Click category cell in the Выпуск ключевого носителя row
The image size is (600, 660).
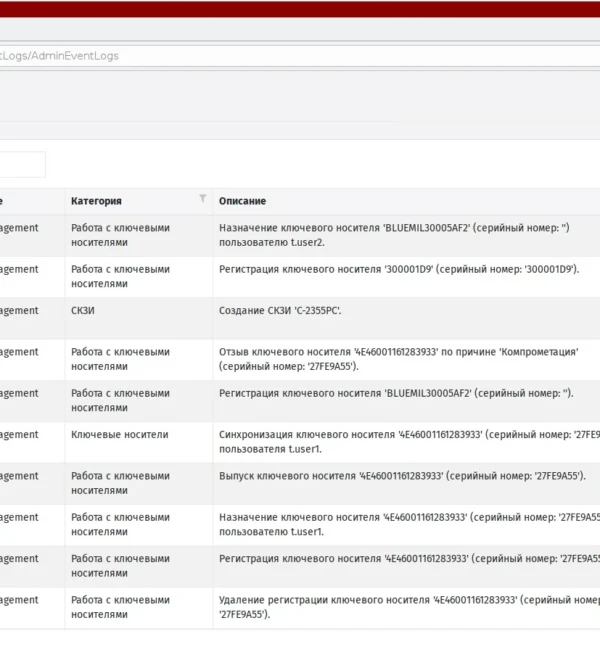click(120, 483)
